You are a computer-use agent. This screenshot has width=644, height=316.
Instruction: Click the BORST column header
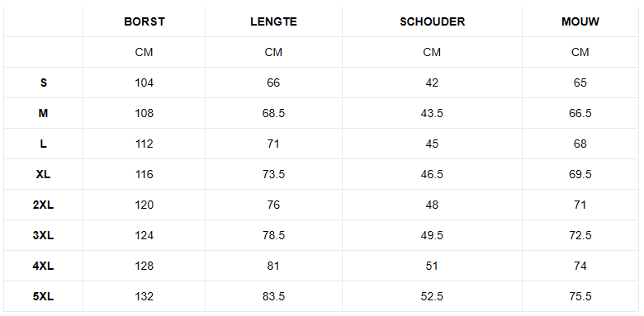[x=144, y=21]
